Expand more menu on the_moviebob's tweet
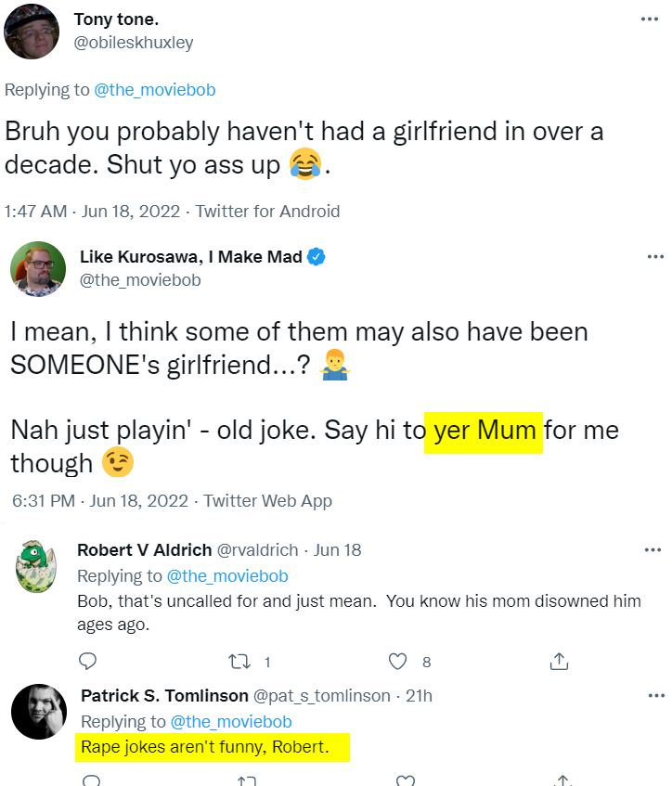 click(655, 257)
